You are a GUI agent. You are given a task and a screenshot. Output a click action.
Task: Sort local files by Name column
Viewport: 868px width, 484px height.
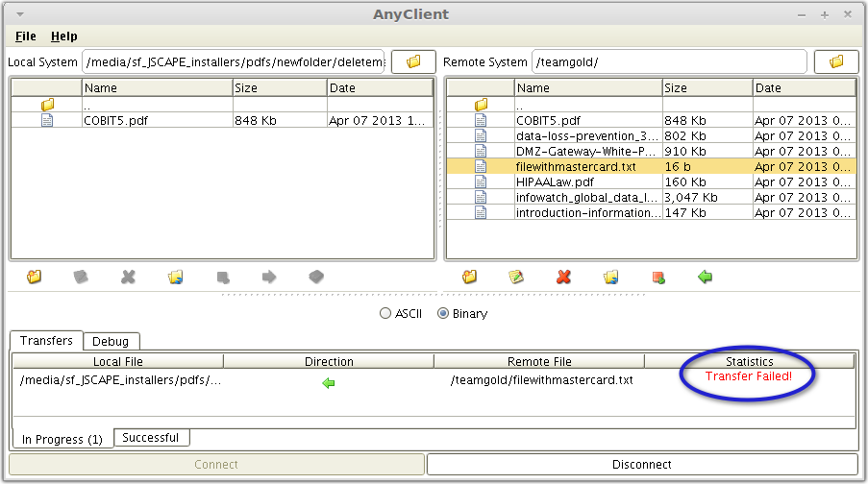tap(158, 88)
